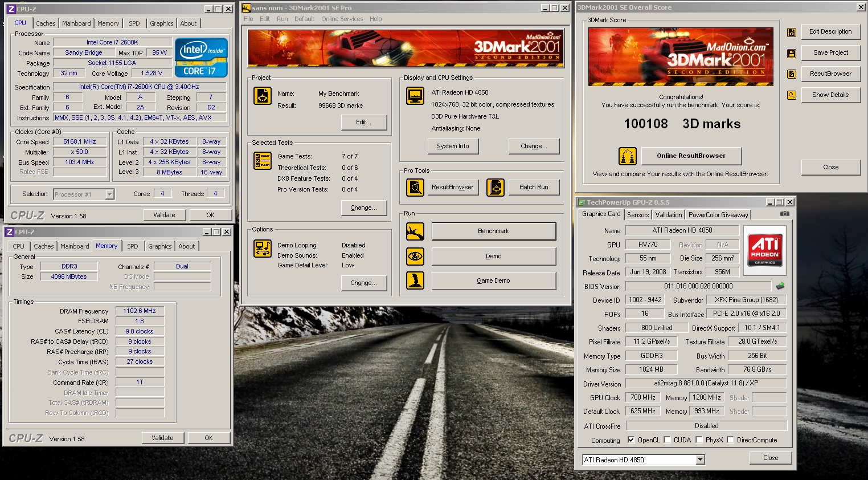Toggle the PhysX checkbox in GPU-Z
This screenshot has width=868, height=480.
click(699, 440)
